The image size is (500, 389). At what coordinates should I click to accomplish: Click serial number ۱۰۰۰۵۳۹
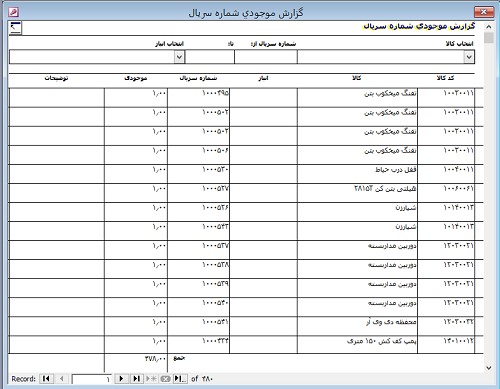[215, 284]
